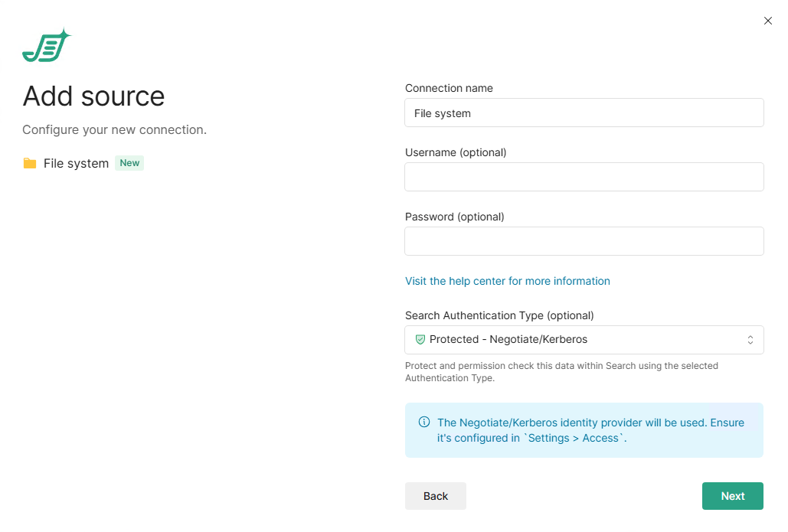Screen dimensions: 788x532
Task: Click the info icon in blue banner
Action: coord(424,423)
